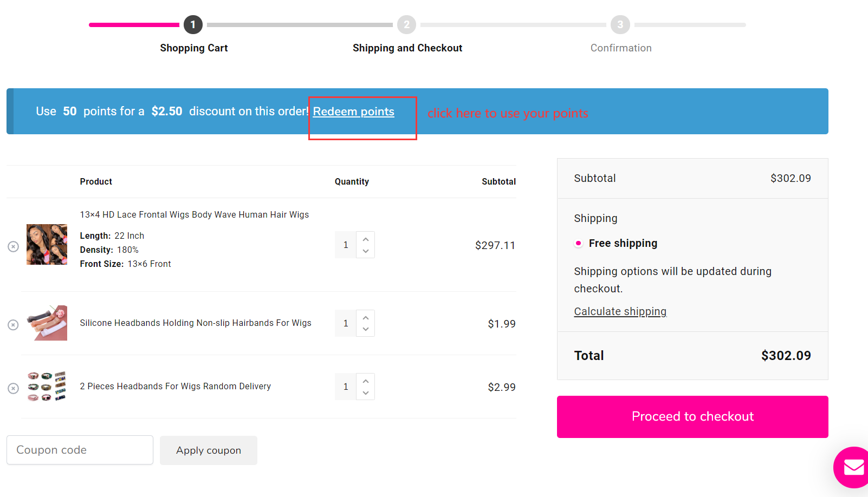Open the Silicone Headbands product title link
Image resolution: width=868 pixels, height=497 pixels.
coord(196,323)
